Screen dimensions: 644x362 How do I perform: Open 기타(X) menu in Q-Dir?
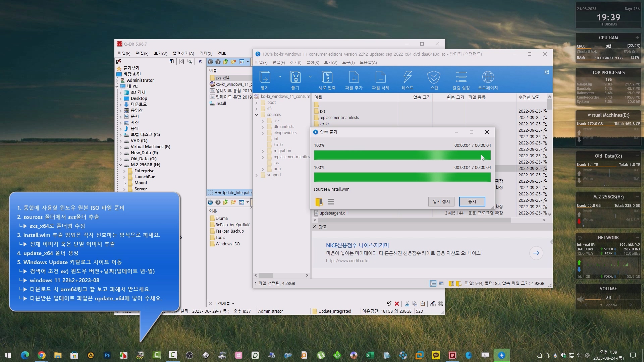click(x=206, y=53)
